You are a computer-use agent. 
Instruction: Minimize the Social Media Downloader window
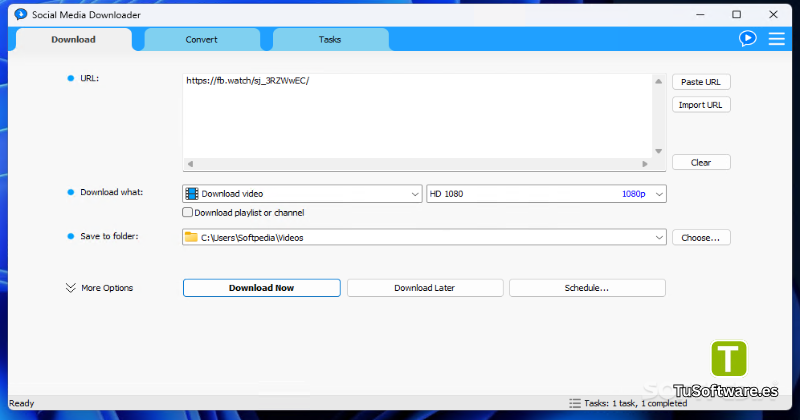click(x=700, y=14)
